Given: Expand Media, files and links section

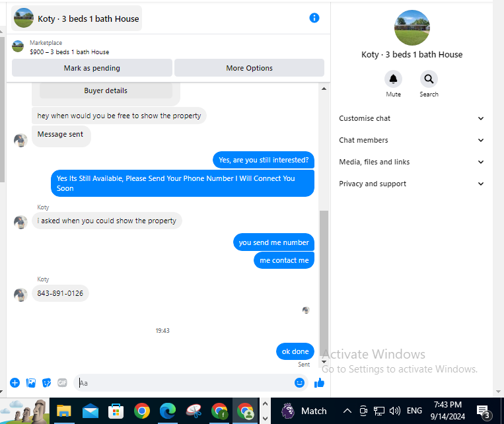Looking at the screenshot, I should click(411, 162).
